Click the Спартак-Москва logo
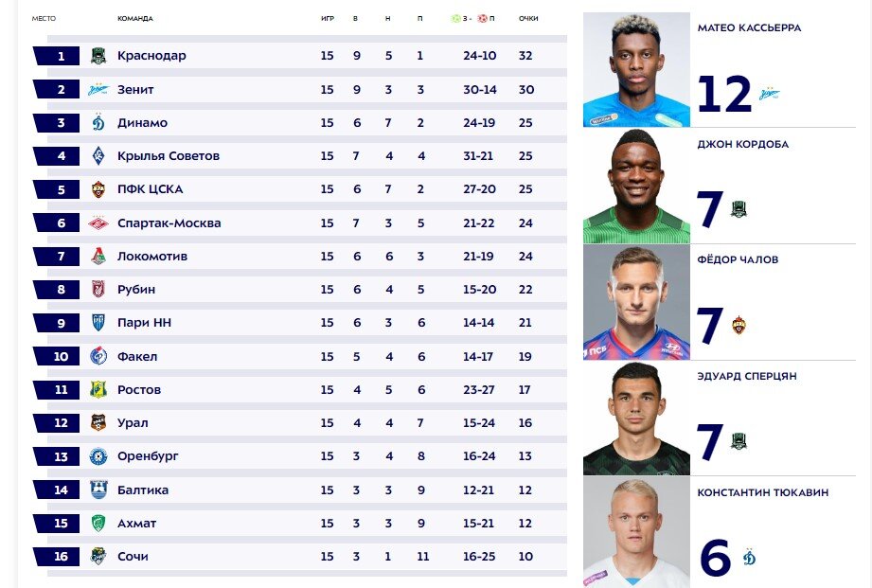The height and width of the screenshot is (588, 872). [x=98, y=223]
